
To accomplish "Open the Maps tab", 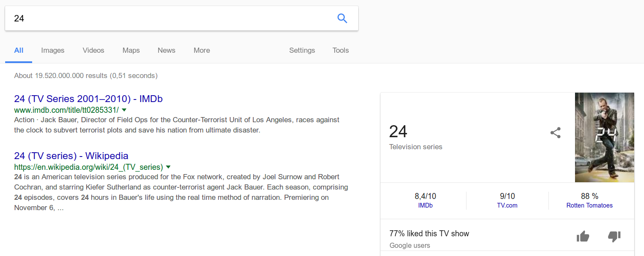I will click(x=131, y=50).
